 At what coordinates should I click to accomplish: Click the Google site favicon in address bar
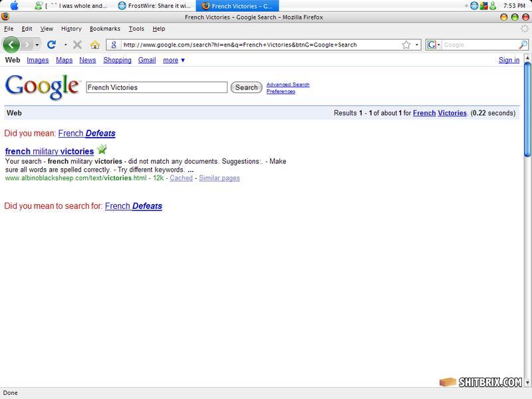[114, 45]
